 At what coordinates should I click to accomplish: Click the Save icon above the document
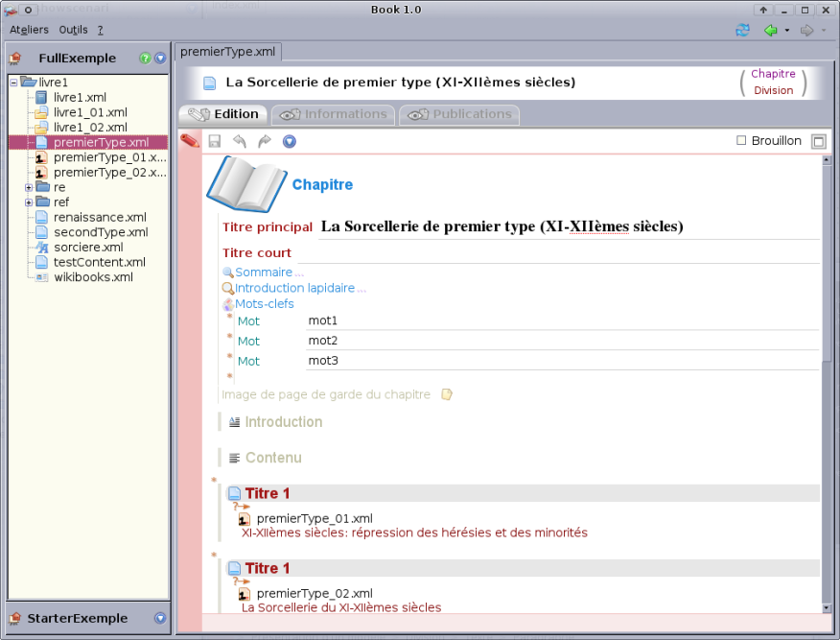pos(214,141)
